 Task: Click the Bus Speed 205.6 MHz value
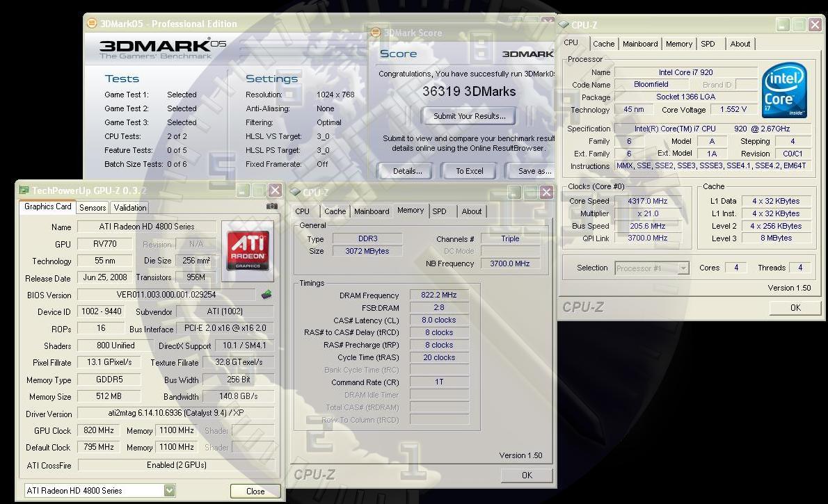[647, 226]
